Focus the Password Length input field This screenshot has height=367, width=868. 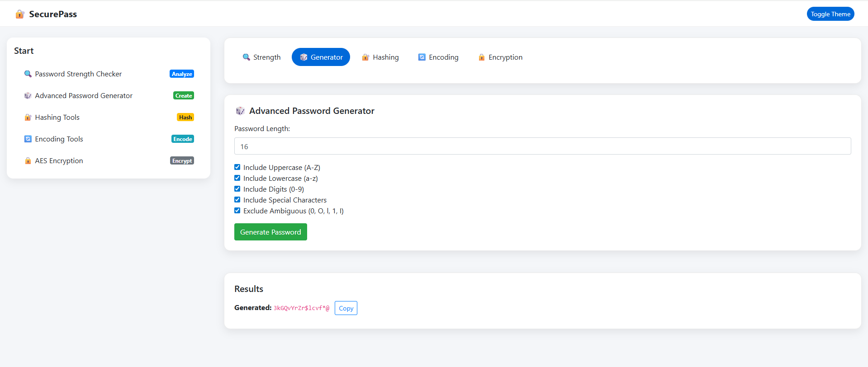coord(542,146)
